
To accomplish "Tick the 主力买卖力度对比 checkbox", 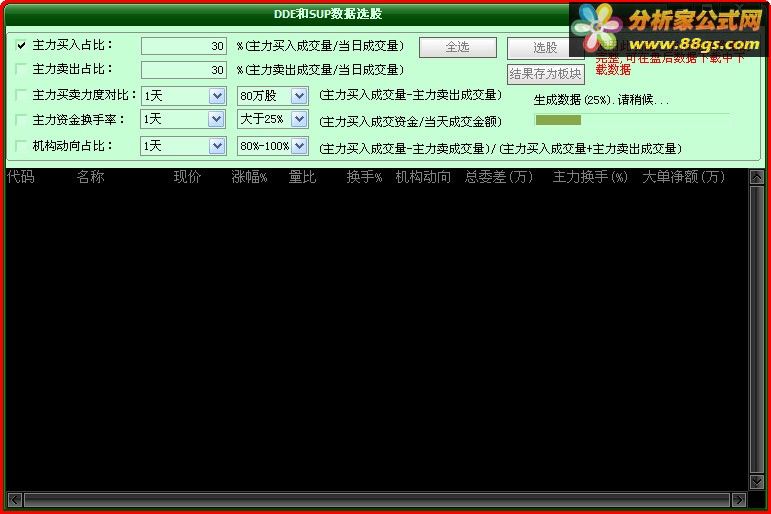I will (21, 94).
